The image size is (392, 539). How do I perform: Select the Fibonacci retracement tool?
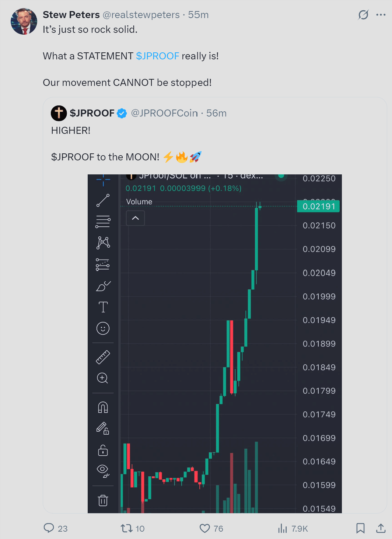[103, 222]
